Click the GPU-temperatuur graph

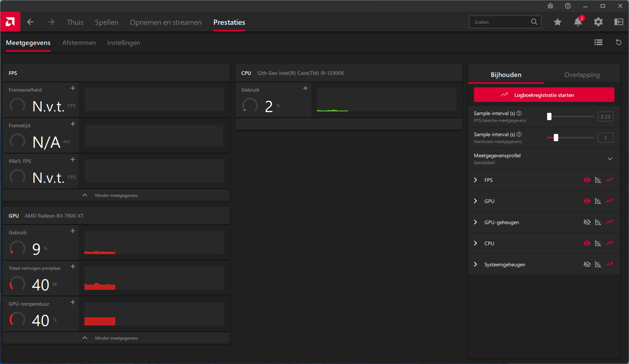154,314
